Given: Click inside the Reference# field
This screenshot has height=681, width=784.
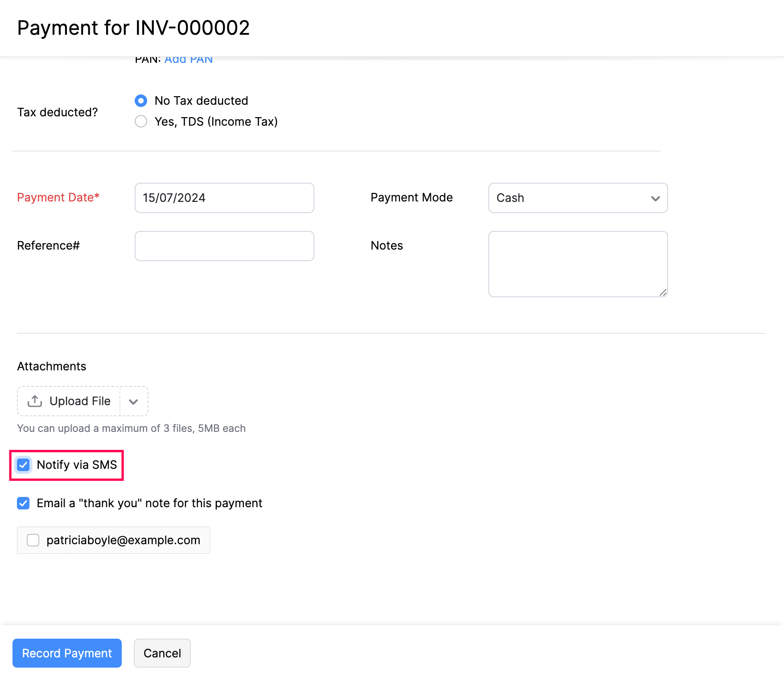Looking at the screenshot, I should tap(224, 246).
